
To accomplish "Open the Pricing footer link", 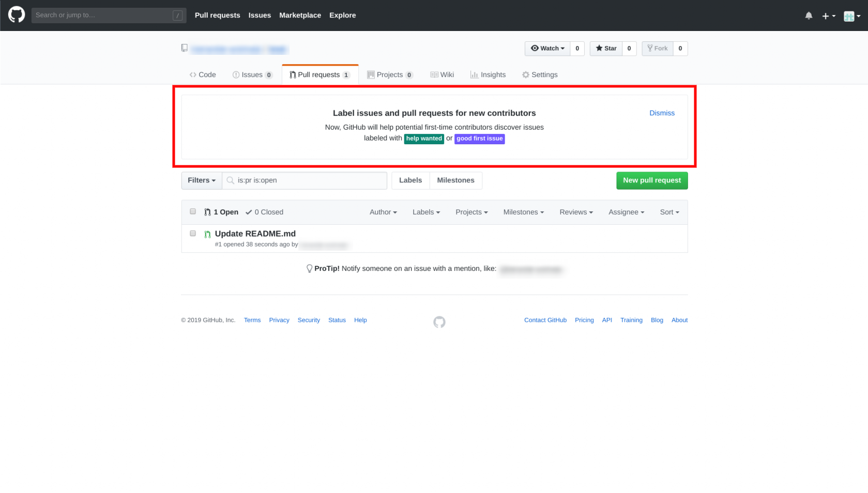I will [584, 320].
